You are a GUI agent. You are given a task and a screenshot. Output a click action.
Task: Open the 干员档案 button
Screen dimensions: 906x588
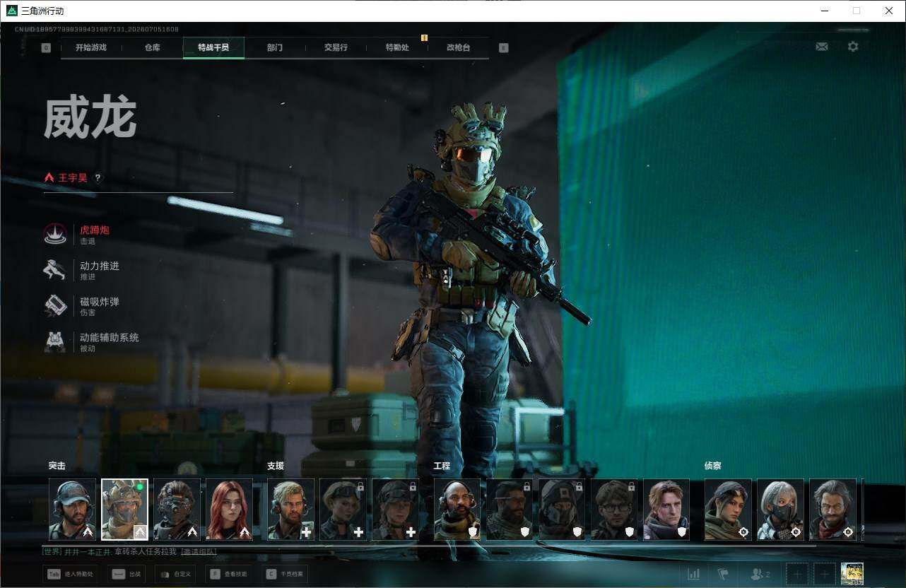[285, 575]
